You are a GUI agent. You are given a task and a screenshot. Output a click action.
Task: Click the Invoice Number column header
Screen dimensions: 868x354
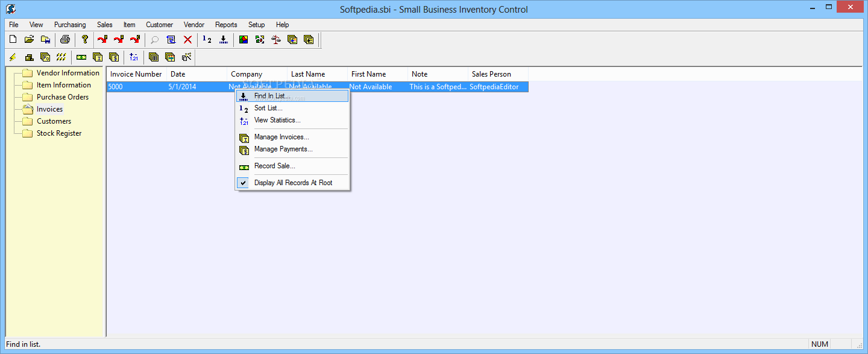137,74
